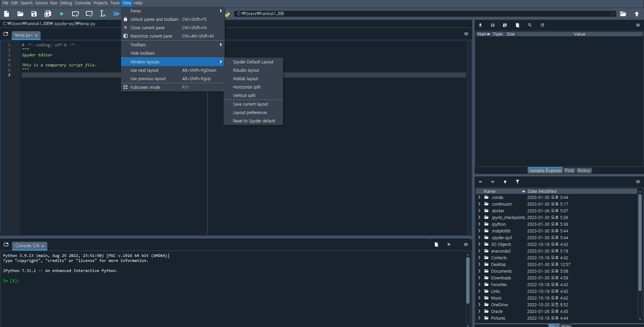The height and width of the screenshot is (327, 644).
Task: Open console pane options hamburger menu
Action: click(466, 244)
